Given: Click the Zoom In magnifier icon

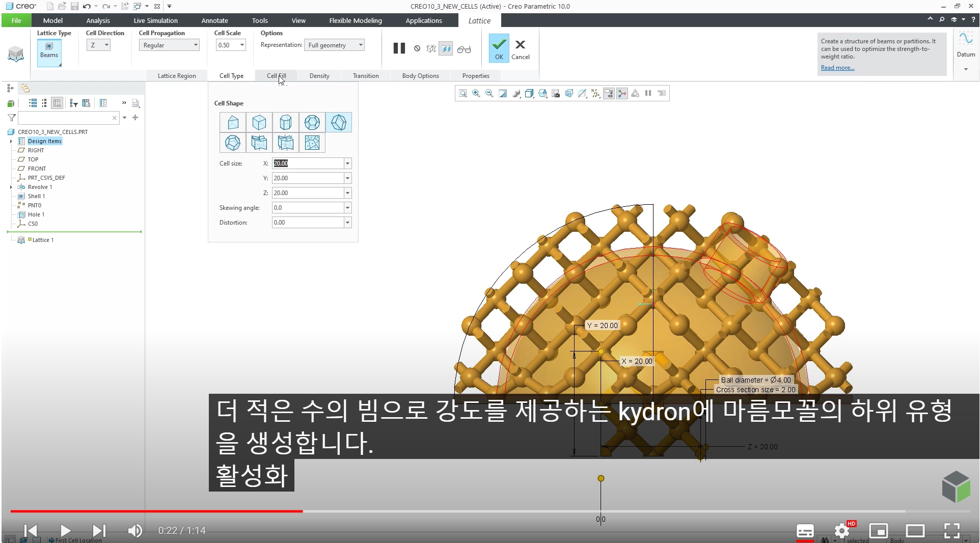Looking at the screenshot, I should (476, 93).
